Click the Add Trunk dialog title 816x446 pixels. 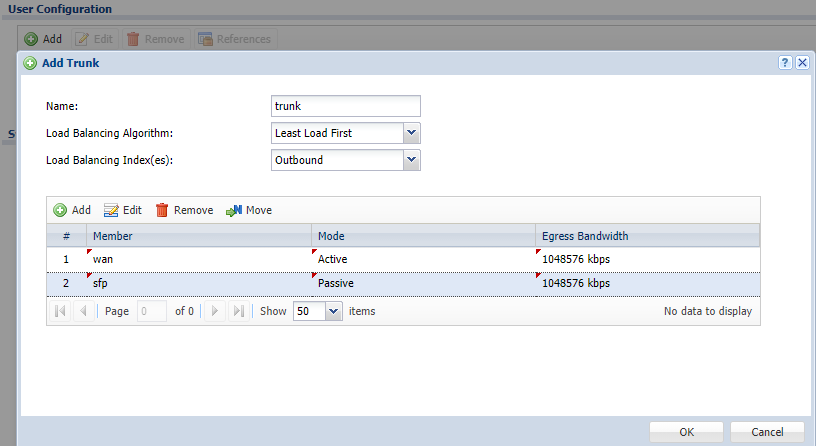click(x=70, y=63)
